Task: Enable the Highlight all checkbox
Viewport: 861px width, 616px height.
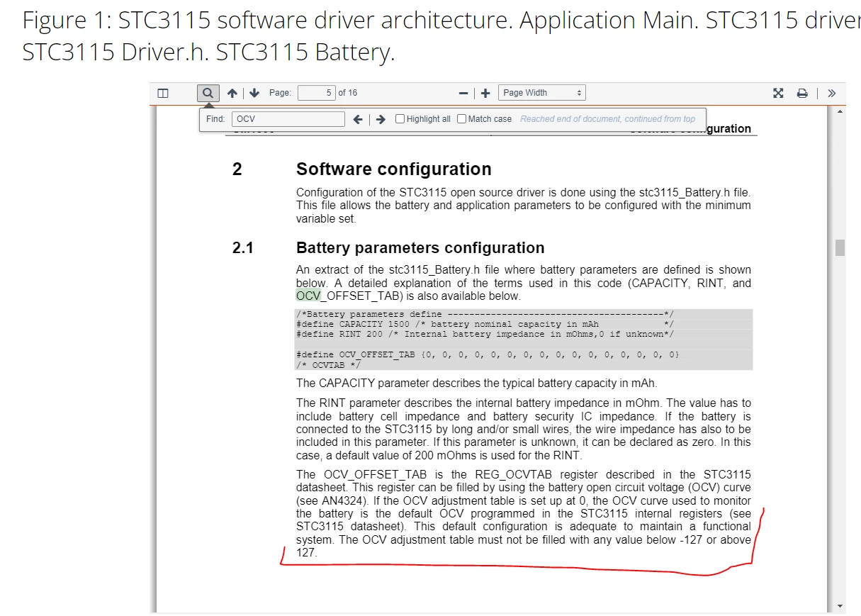Action: point(400,119)
